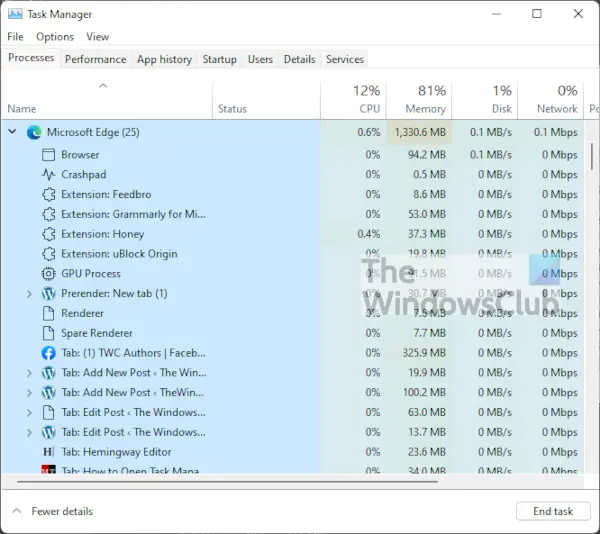Screen dimensions: 600x534
Task: Select the Processes tab
Action: (x=31, y=58)
